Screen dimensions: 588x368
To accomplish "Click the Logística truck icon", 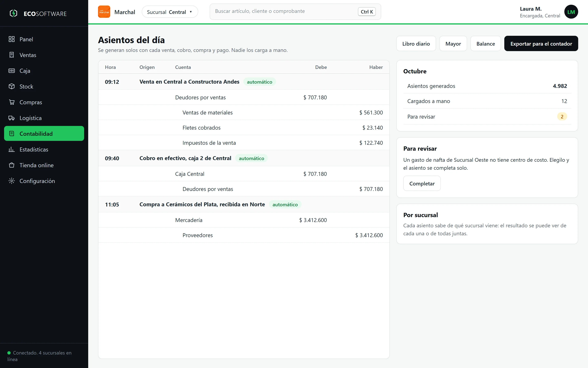I will pyautogui.click(x=12, y=118).
